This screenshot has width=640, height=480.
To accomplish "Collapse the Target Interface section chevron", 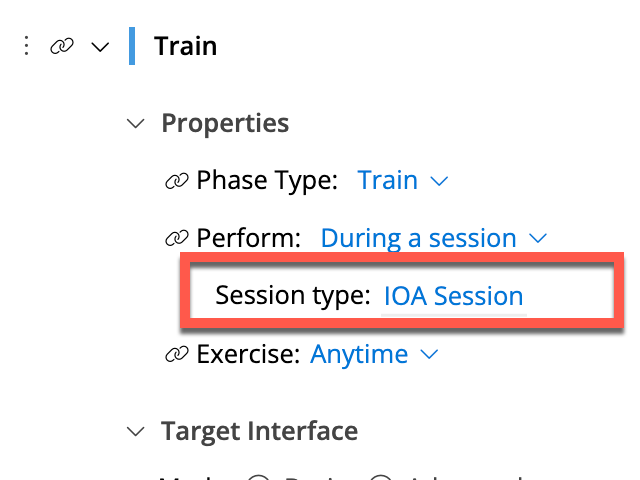I will (x=136, y=431).
